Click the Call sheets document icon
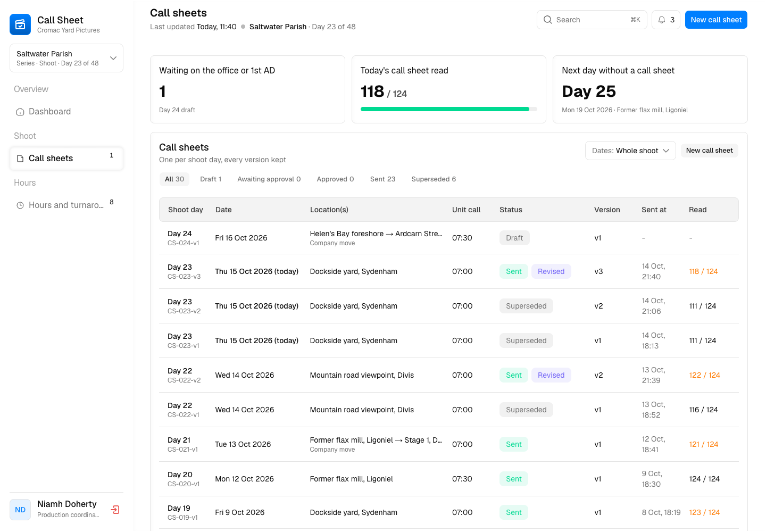766x532 pixels. [x=20, y=159]
